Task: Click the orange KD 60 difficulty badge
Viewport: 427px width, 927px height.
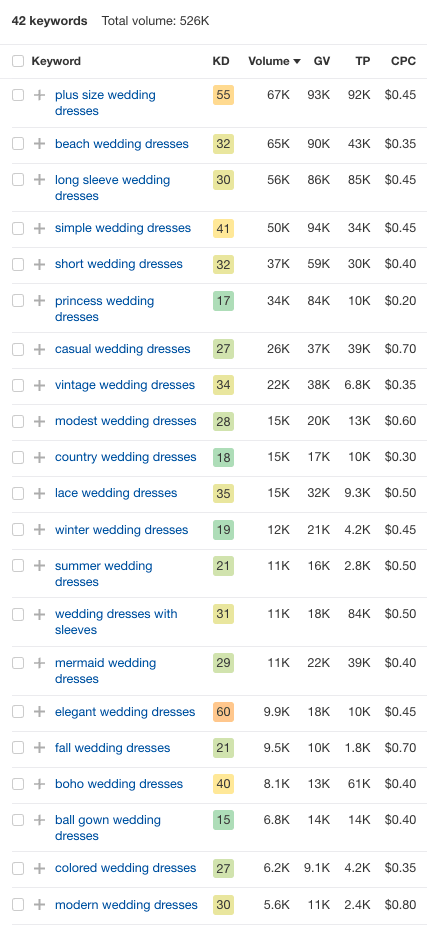Action: click(x=224, y=712)
